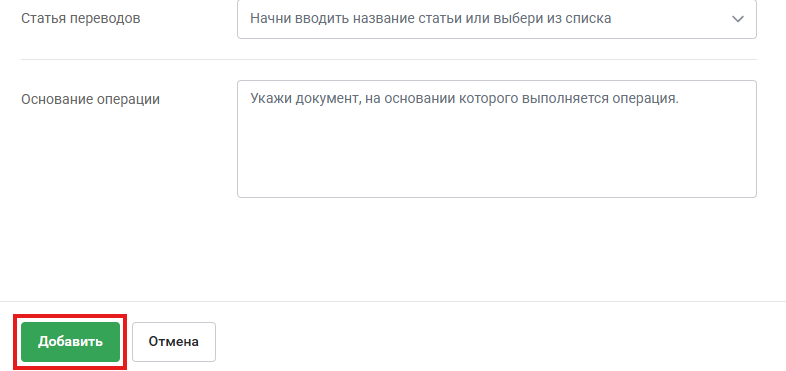
Task: Click the red-outlined Добавить button
Action: click(70, 342)
